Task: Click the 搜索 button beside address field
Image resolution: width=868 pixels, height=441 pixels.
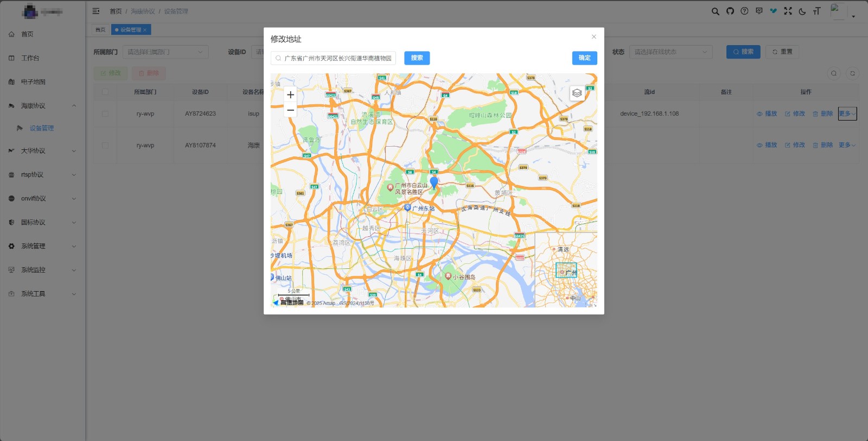Action: pyautogui.click(x=417, y=58)
